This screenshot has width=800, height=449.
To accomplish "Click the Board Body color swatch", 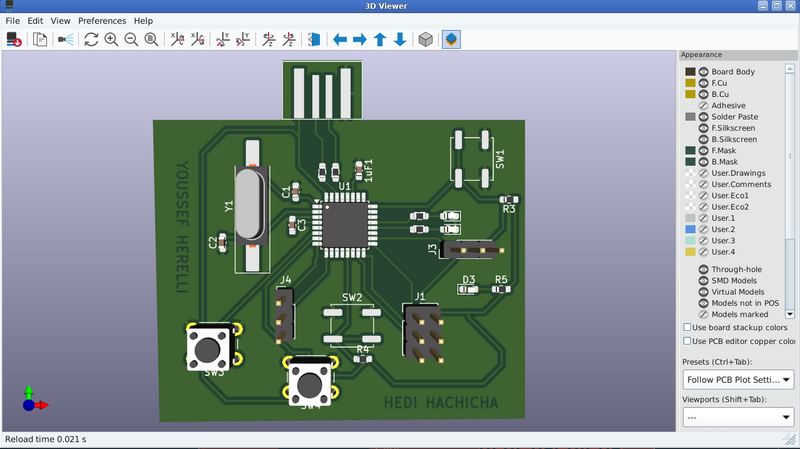I will (x=689, y=72).
